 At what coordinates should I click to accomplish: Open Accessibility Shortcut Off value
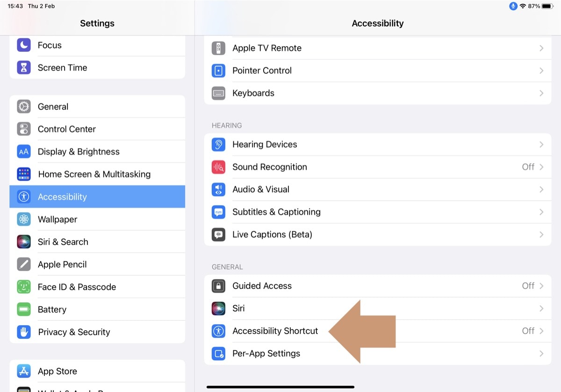(x=528, y=331)
